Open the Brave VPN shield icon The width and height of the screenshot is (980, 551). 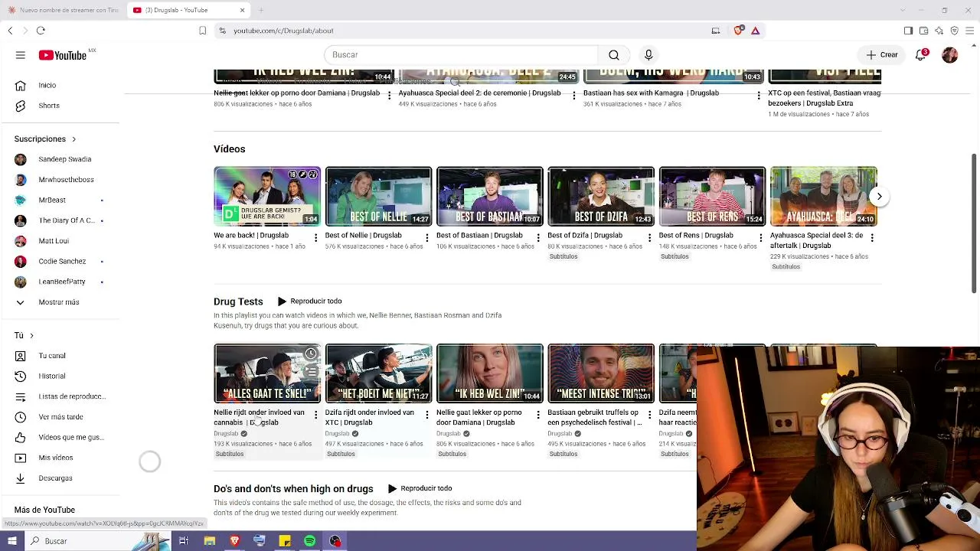pyautogui.click(x=954, y=31)
